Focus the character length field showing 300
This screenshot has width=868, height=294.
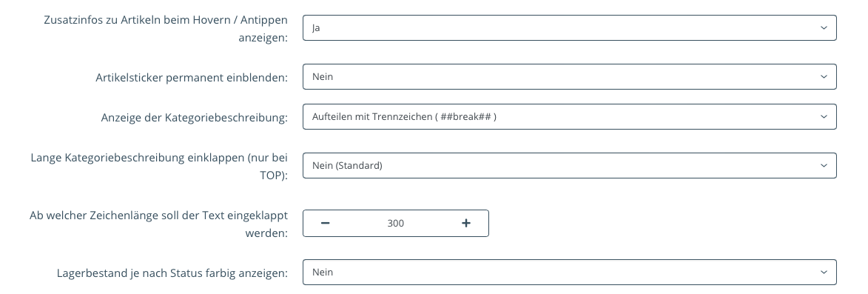(395, 223)
